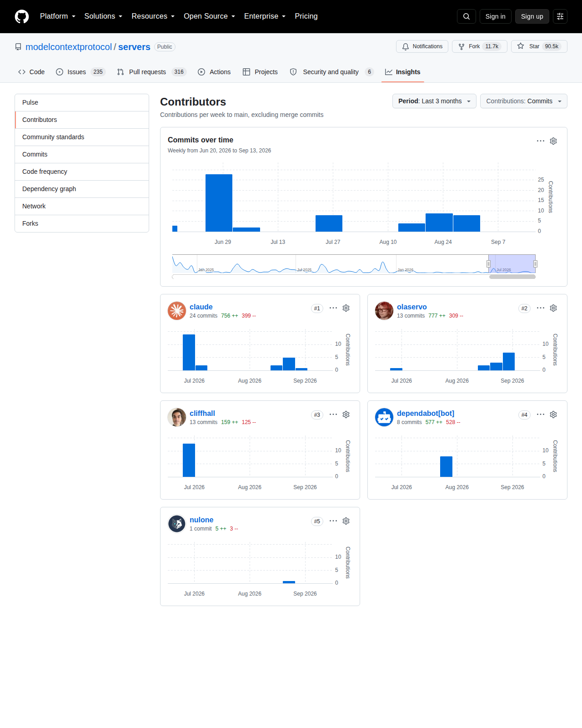Expand the Contributions: Commits dropdown
Viewport: 582px width, 728px height.
click(524, 101)
